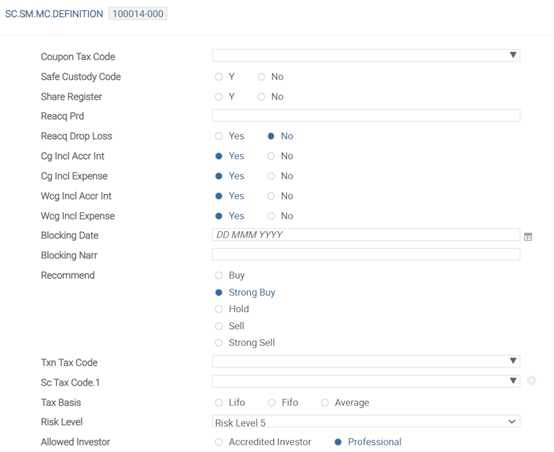Viewport: 554px width, 452px height.
Task: Select Average for Tax Basis
Action: 325,403
